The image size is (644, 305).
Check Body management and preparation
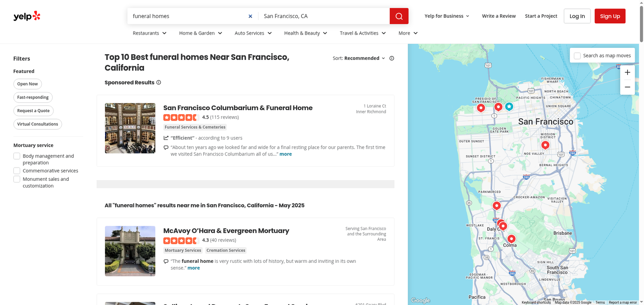coord(17,156)
